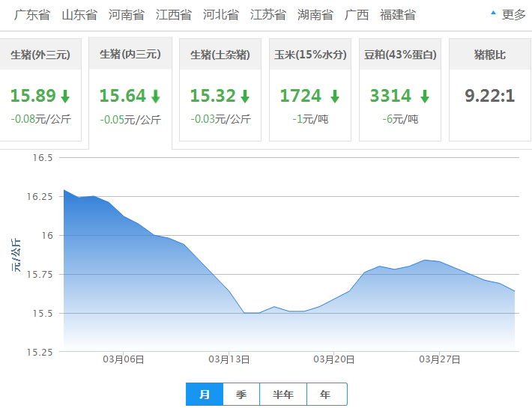View 福建省 province prices
This screenshot has width=532, height=411.
click(398, 14)
